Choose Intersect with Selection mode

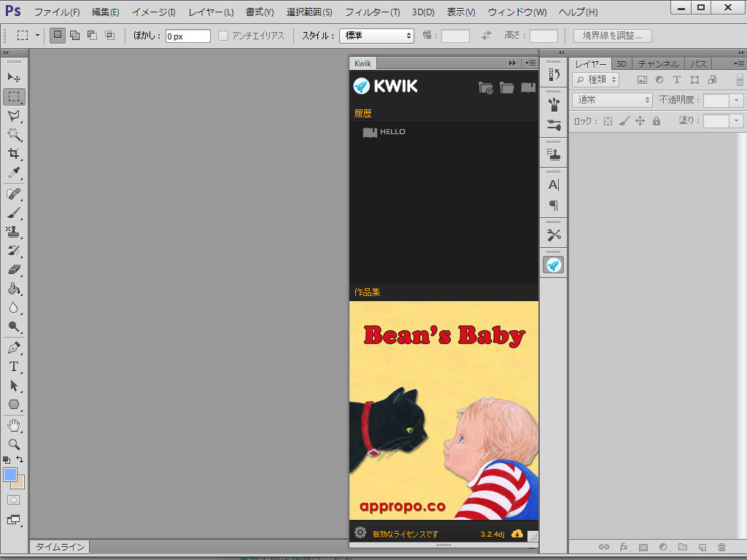click(x=110, y=35)
